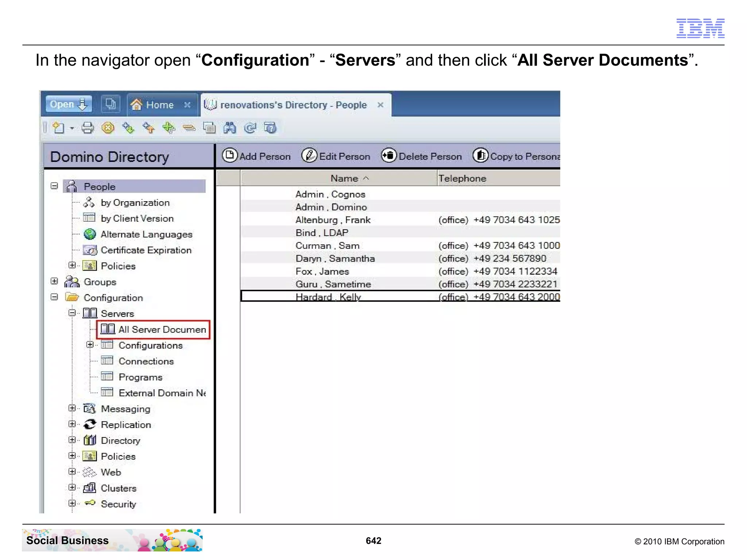Select row Daryn , Samantha
The width and height of the screenshot is (747, 560).
400,258
